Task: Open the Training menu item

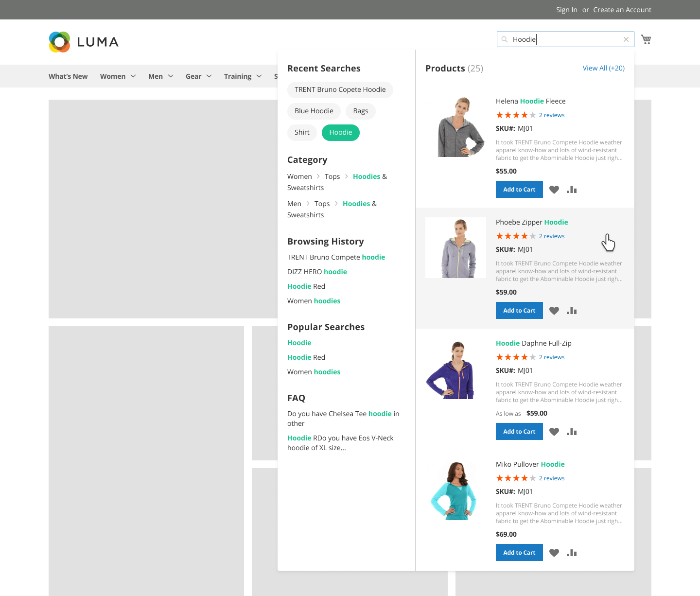Action: pos(238,76)
